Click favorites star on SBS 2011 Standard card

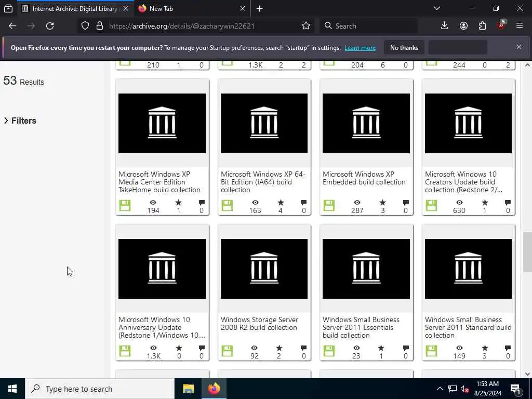point(485,348)
